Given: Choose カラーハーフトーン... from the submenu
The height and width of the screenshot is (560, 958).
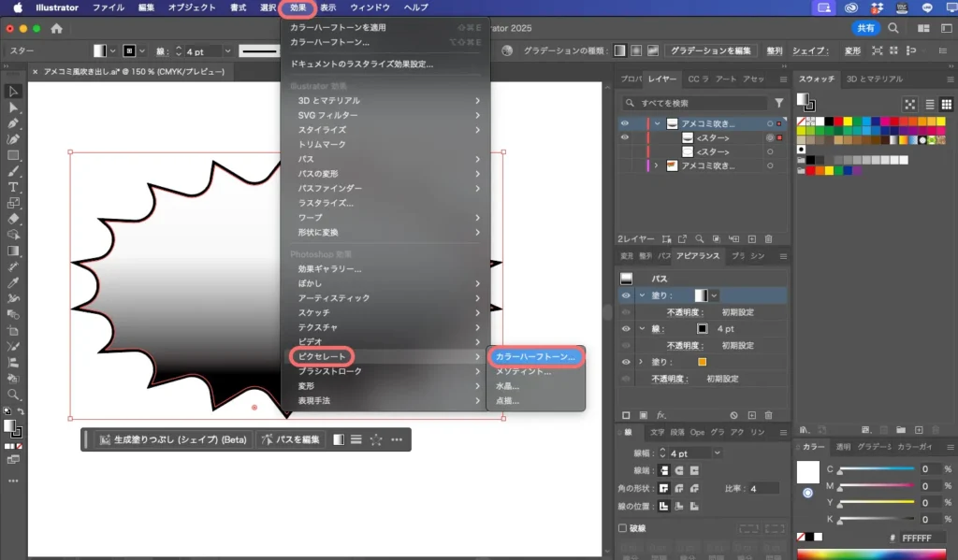Looking at the screenshot, I should pos(535,357).
